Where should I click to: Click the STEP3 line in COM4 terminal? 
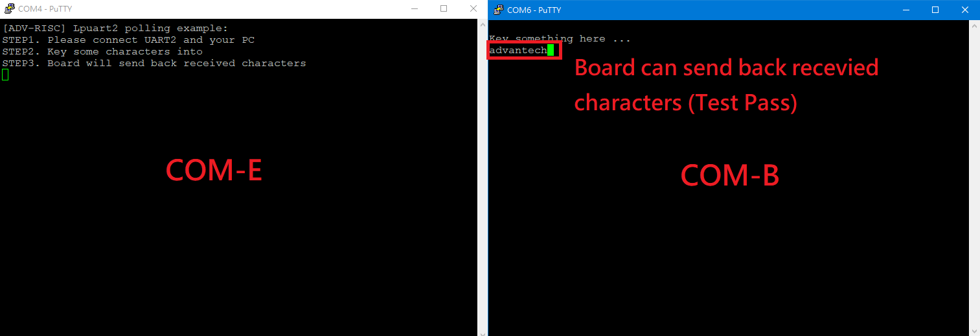pos(154,63)
